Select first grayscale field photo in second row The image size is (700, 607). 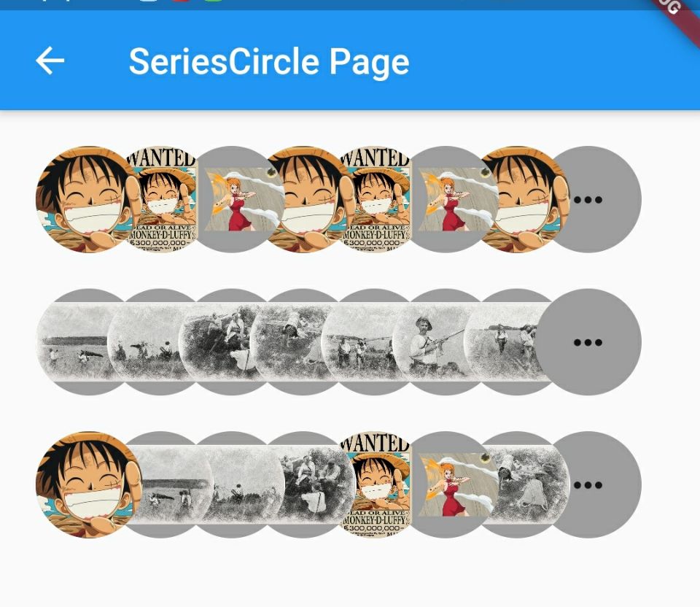(x=89, y=342)
